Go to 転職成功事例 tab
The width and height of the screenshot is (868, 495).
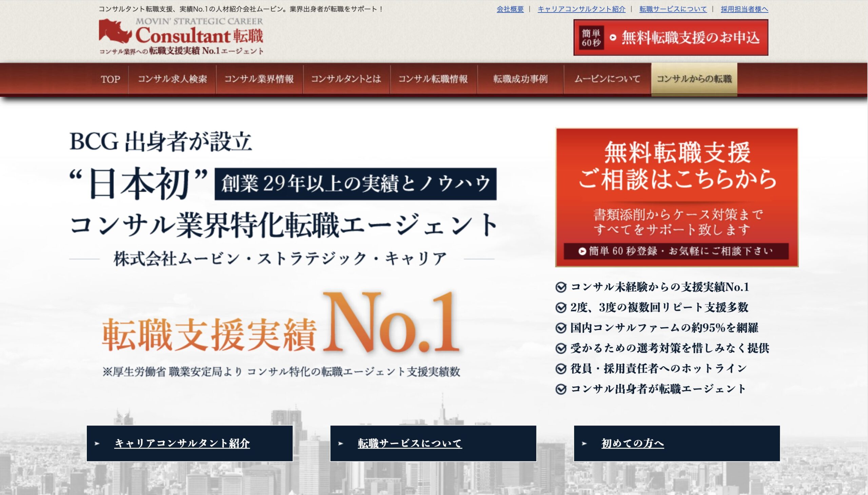click(x=520, y=79)
